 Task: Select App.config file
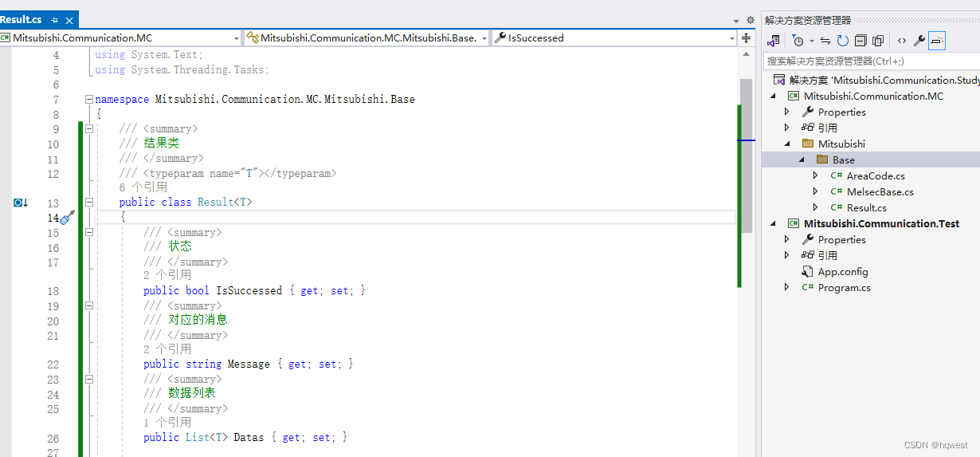tap(843, 271)
